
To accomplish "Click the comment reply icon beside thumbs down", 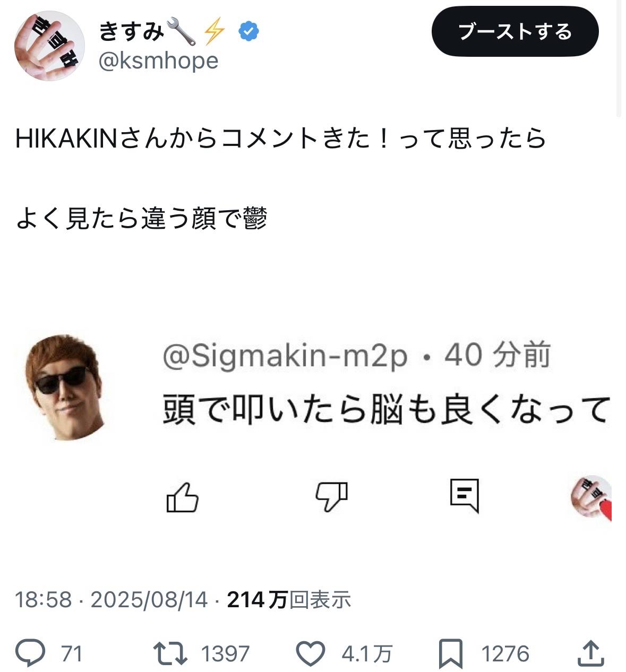I will pos(464,496).
